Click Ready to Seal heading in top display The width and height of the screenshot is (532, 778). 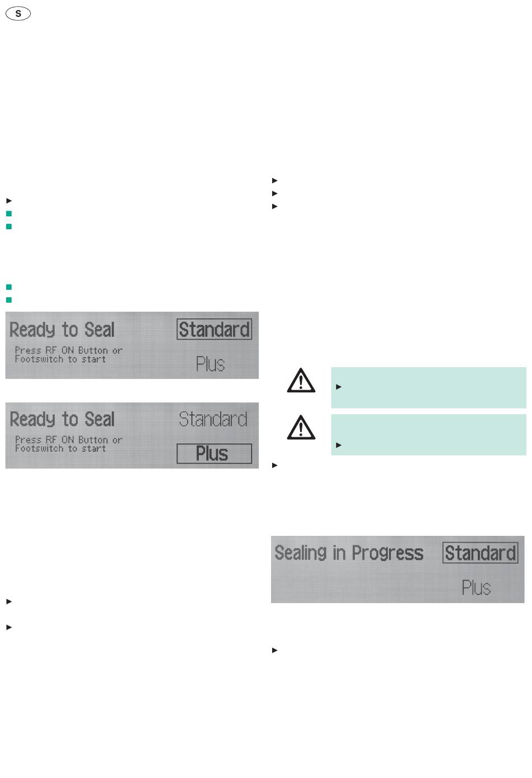coord(62,330)
